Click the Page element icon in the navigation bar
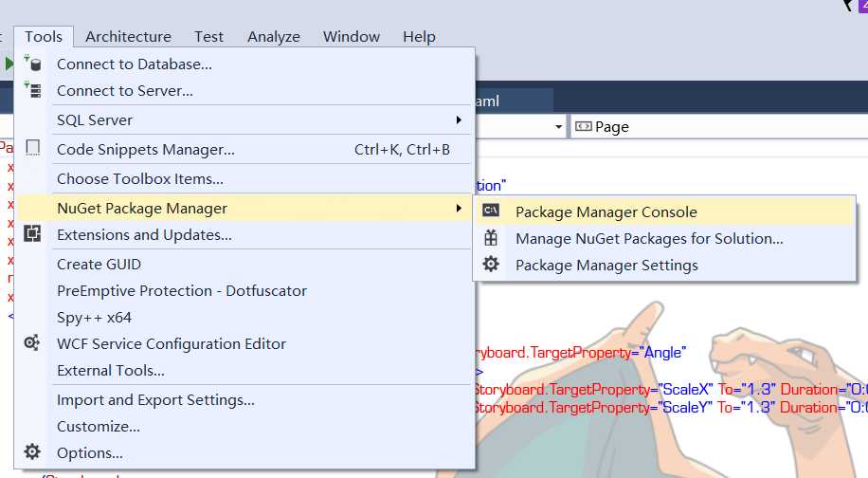The height and width of the screenshot is (478, 868). pos(583,126)
